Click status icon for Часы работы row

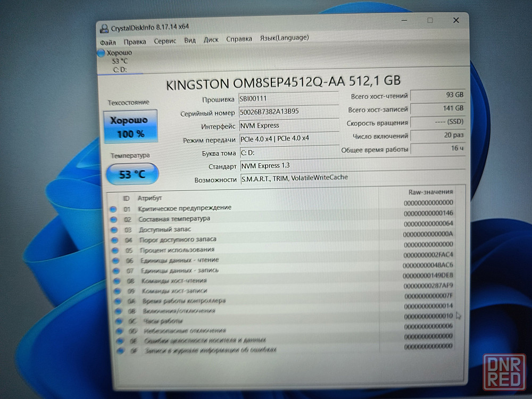pyautogui.click(x=119, y=321)
